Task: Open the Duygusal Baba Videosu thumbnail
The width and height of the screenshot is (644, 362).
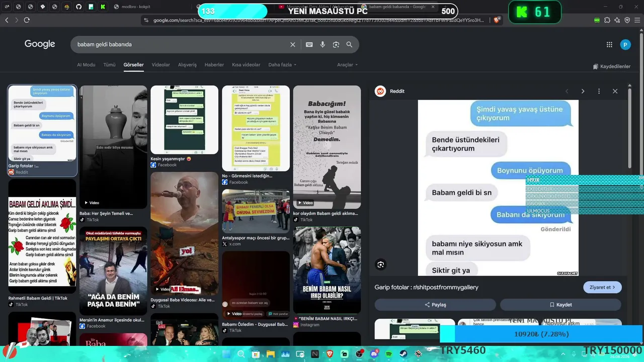Action: click(x=184, y=234)
